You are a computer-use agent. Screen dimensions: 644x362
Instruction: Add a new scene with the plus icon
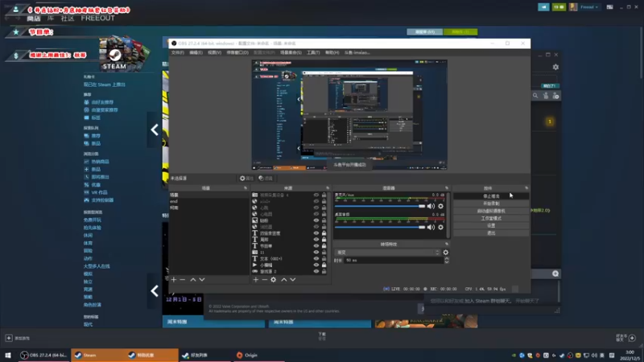tap(174, 279)
